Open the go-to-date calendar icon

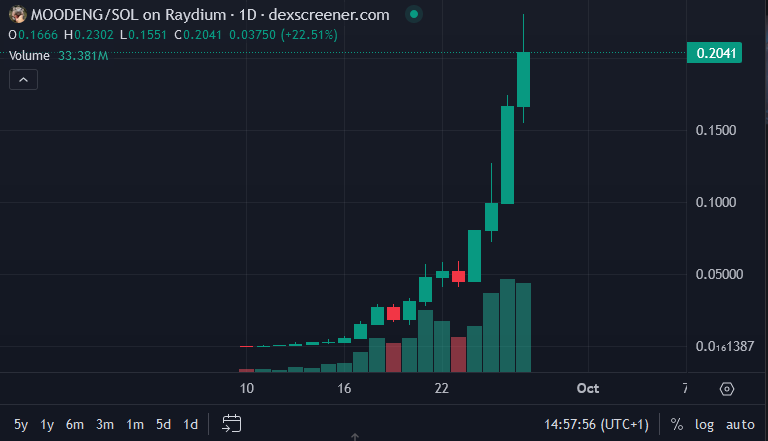[231, 424]
